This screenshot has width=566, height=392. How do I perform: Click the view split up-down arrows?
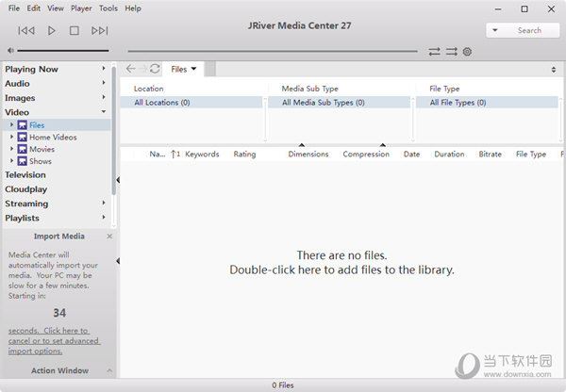[x=554, y=69]
